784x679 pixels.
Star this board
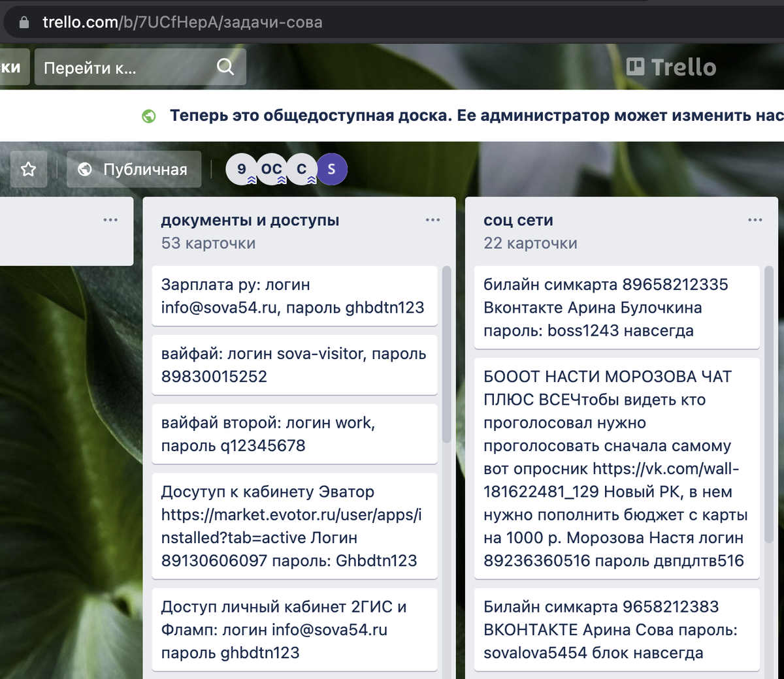[29, 169]
